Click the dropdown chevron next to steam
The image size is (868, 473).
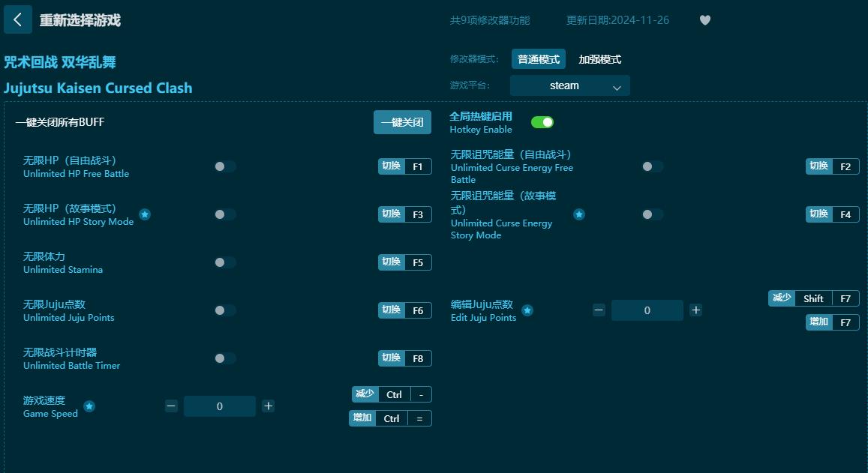[x=617, y=86]
